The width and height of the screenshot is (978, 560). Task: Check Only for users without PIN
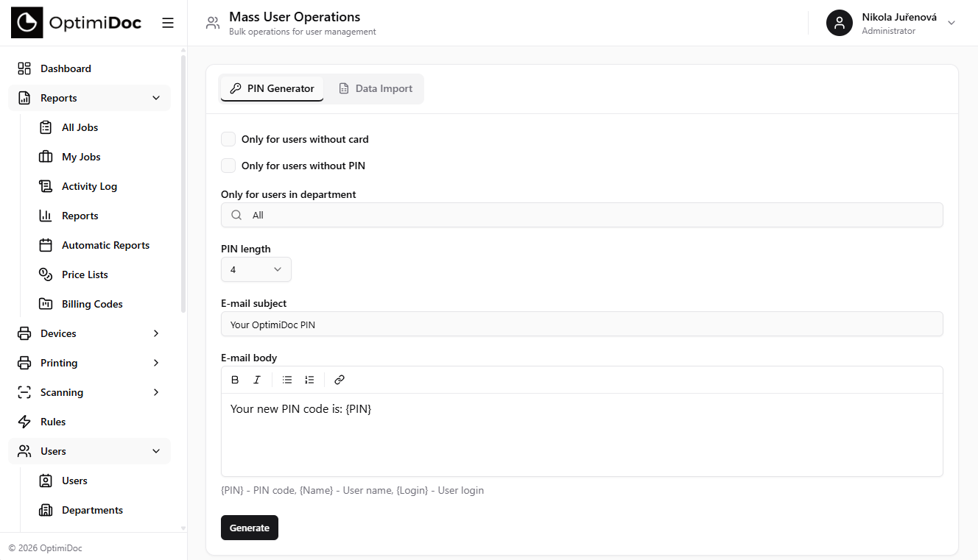click(228, 166)
